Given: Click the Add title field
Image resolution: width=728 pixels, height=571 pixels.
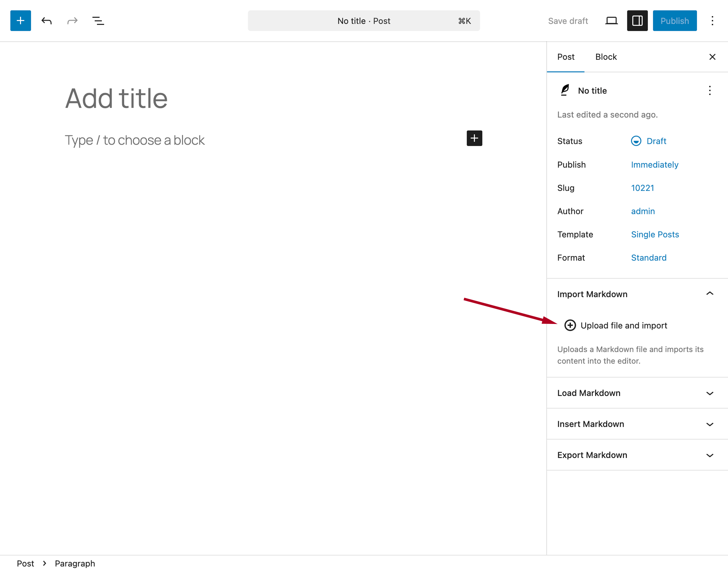Looking at the screenshot, I should [116, 98].
